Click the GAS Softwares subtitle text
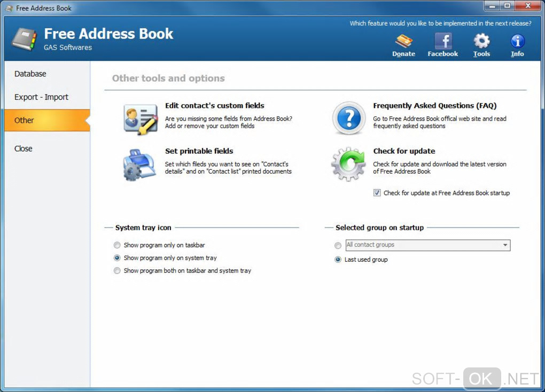This screenshot has width=545, height=392. (68, 48)
